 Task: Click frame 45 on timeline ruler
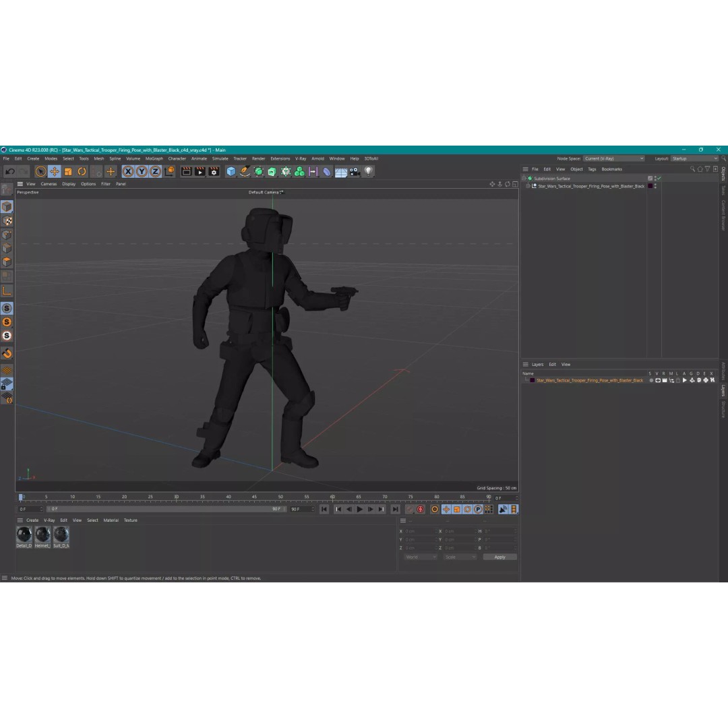[254, 497]
